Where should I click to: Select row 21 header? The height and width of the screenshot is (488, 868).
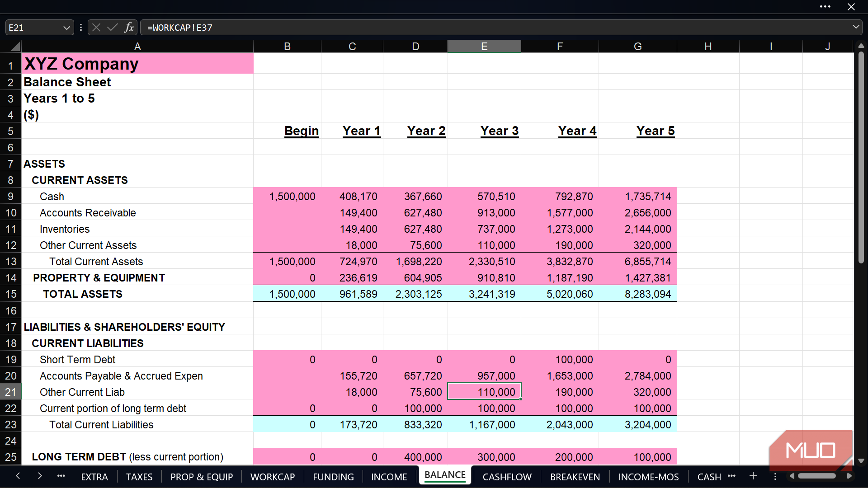click(11, 392)
